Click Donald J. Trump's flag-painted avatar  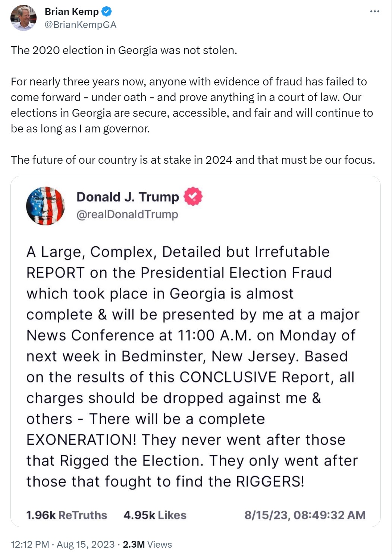coord(45,206)
